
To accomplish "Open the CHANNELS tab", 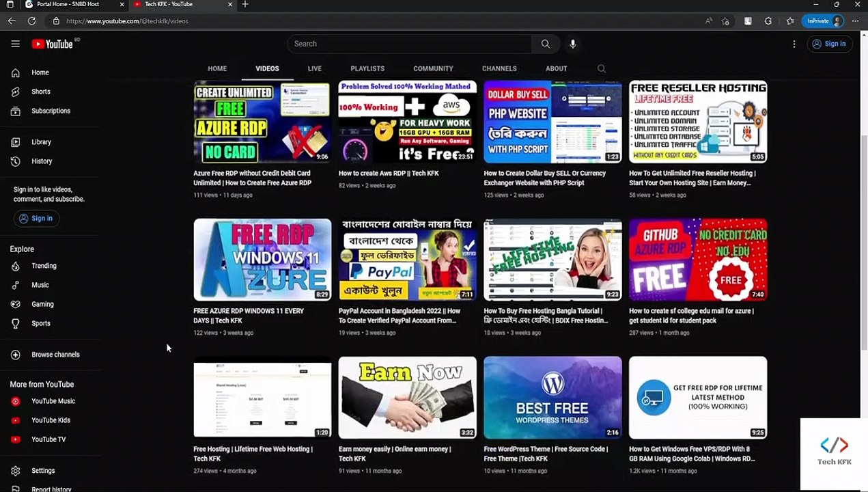I will 499,68.
